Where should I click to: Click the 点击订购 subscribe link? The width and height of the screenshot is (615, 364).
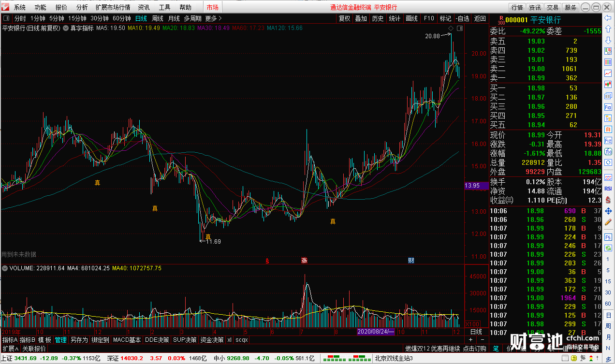coord(475,349)
